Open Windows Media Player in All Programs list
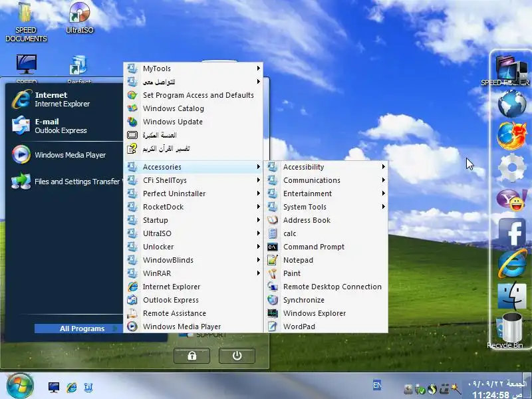This screenshot has height=399, width=532. click(x=194, y=327)
